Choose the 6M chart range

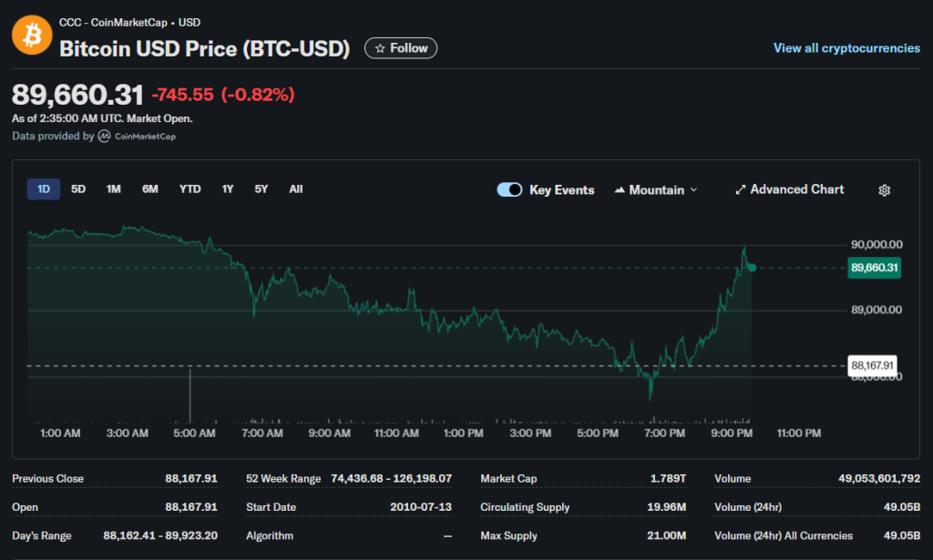coord(150,189)
